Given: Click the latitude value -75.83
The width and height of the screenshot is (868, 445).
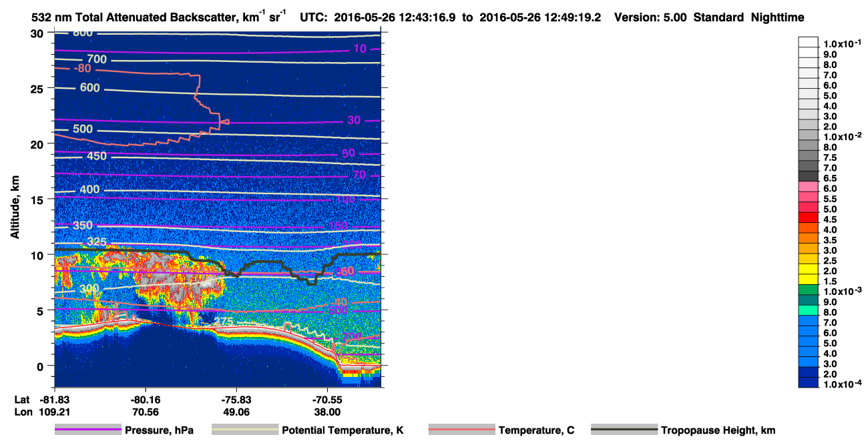Looking at the screenshot, I should 236,400.
